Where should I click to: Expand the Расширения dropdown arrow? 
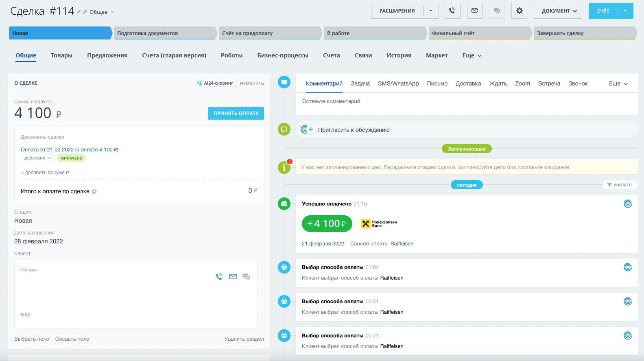pyautogui.click(x=431, y=11)
